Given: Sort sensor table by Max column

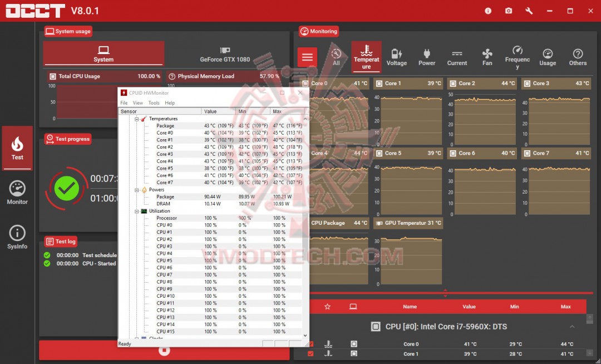Looking at the screenshot, I should [566, 307].
